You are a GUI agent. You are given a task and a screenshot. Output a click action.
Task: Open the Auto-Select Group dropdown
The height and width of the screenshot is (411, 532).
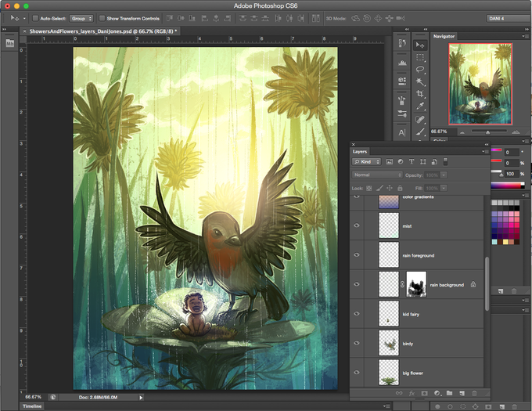pos(81,18)
